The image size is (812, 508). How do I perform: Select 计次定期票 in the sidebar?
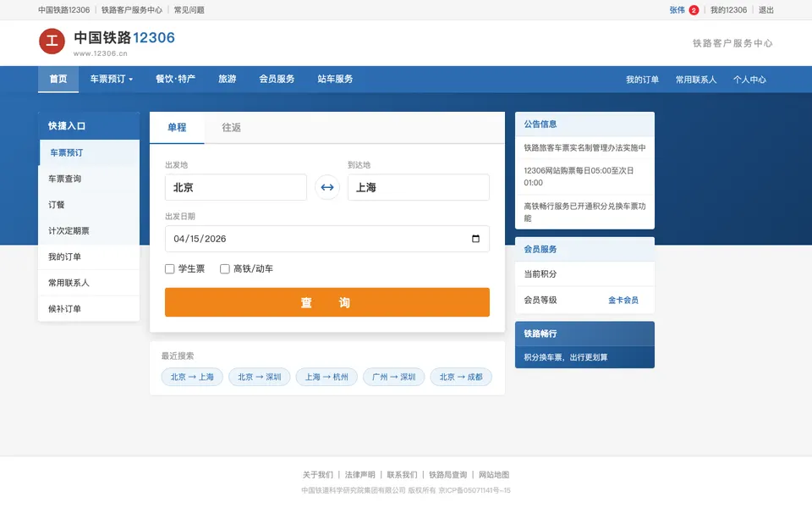89,230
